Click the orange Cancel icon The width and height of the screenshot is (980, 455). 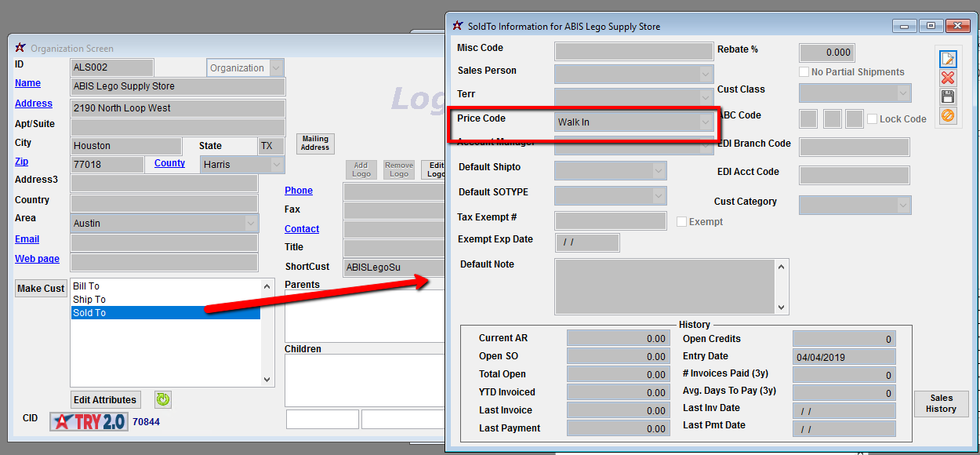coord(948,115)
